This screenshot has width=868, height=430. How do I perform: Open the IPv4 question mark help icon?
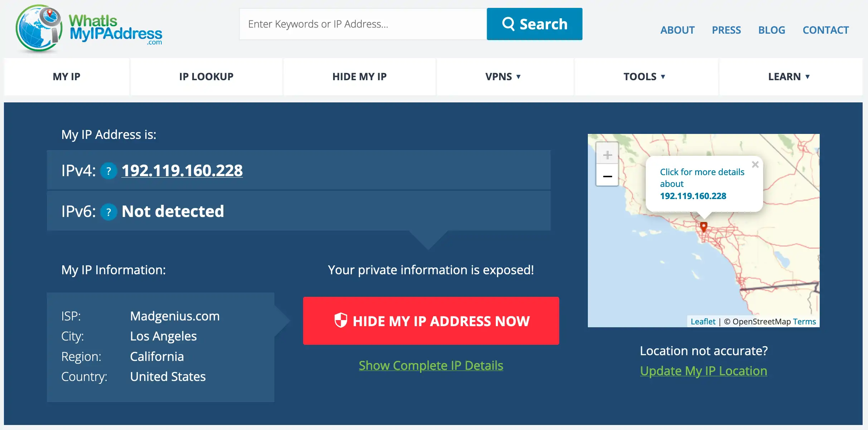click(x=108, y=171)
